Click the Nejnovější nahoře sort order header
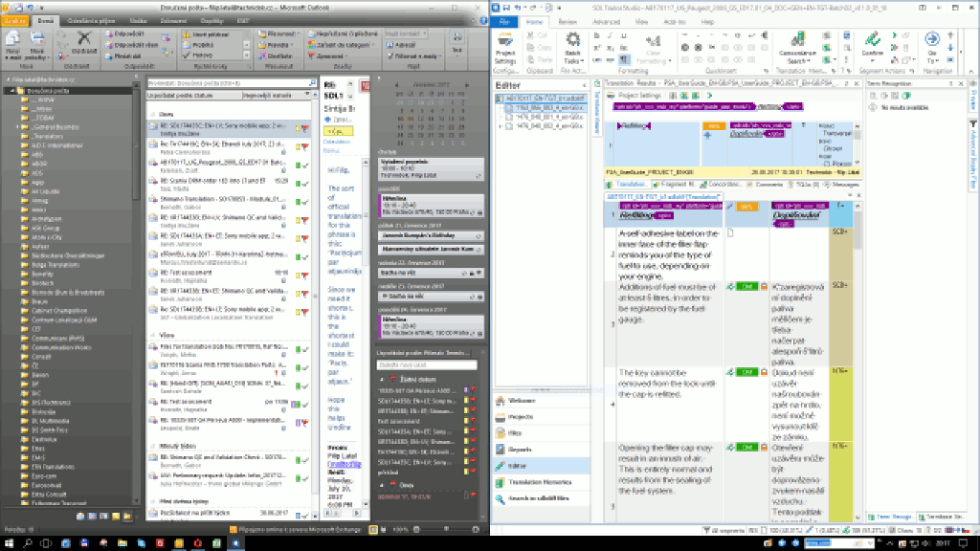 275,95
